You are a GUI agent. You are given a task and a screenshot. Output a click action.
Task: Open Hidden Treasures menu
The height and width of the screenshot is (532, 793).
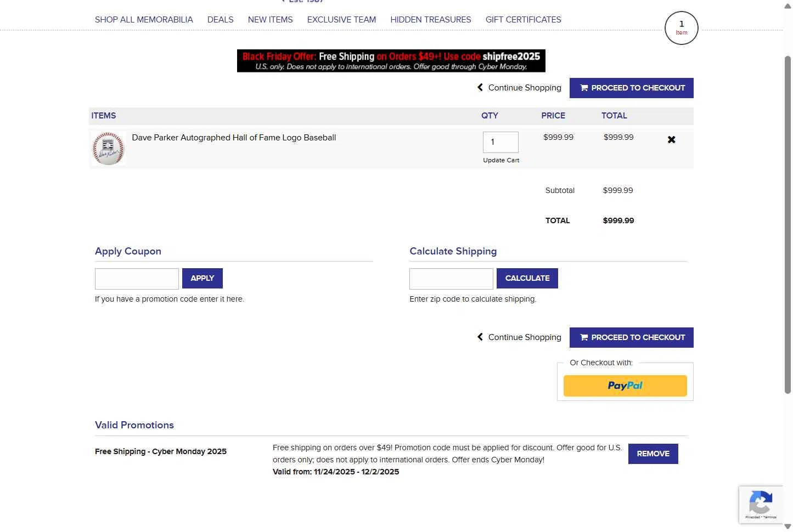431,20
